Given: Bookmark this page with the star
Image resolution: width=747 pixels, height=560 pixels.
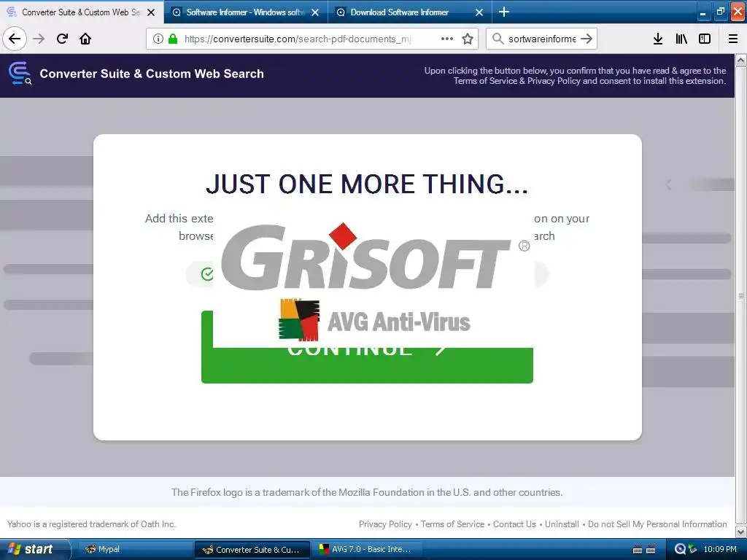Looking at the screenshot, I should coord(468,39).
